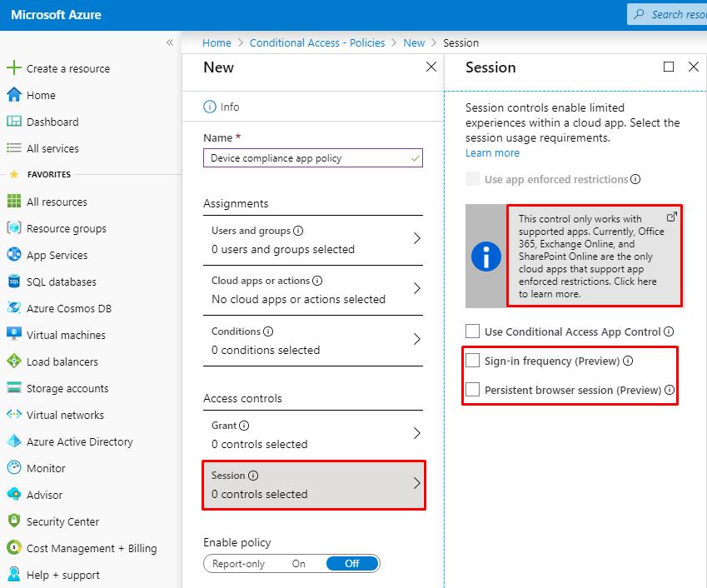The width and height of the screenshot is (707, 588).
Task: Open the Conditions selection via its chevron
Action: tap(416, 340)
